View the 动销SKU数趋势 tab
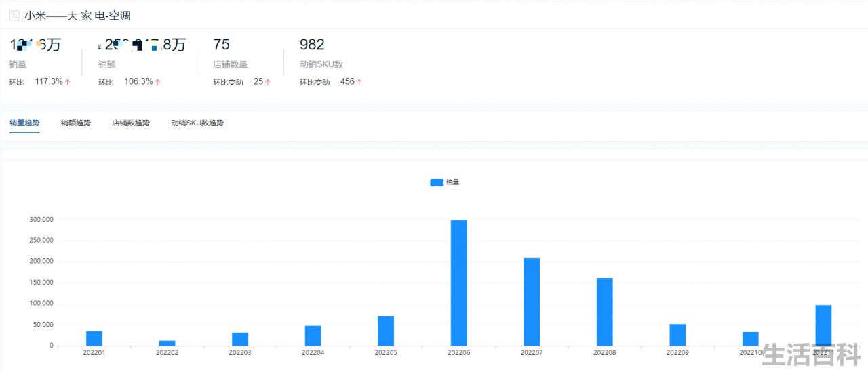This screenshot has height=372, width=868. click(x=197, y=123)
